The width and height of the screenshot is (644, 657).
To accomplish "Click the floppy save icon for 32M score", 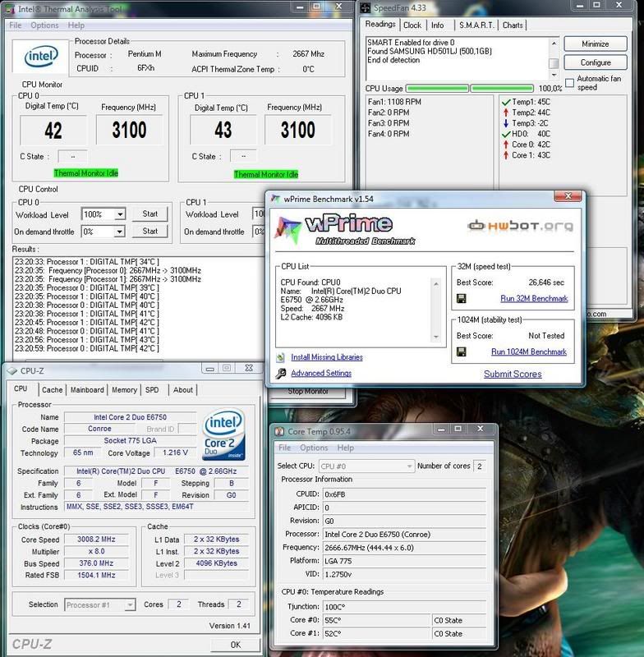I will click(x=462, y=299).
